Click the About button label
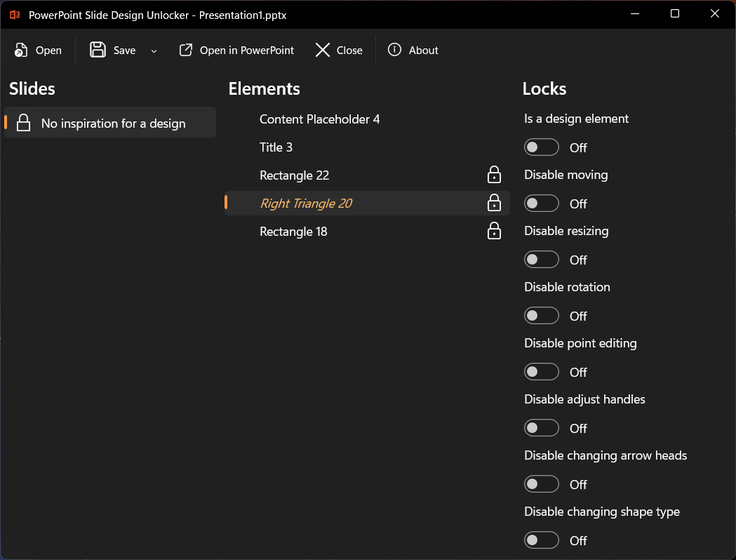Image resolution: width=736 pixels, height=560 pixels. pos(424,51)
